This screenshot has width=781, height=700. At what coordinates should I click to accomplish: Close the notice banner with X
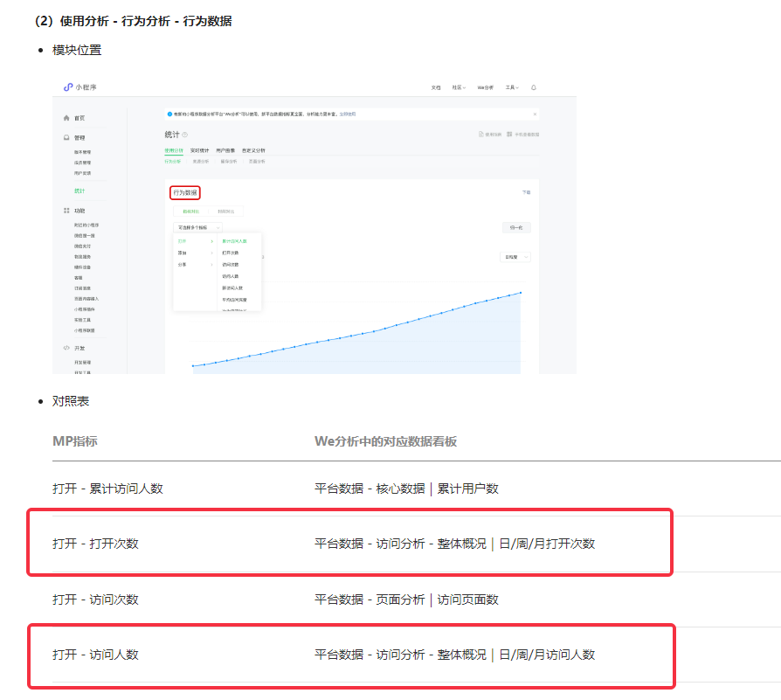coord(535,114)
